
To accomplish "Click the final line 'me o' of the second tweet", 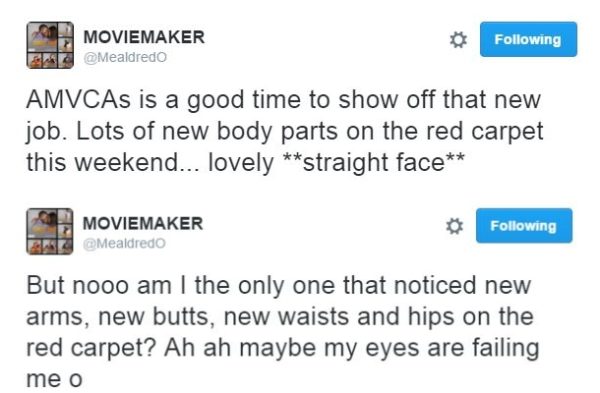I will pyautogui.click(x=54, y=379).
